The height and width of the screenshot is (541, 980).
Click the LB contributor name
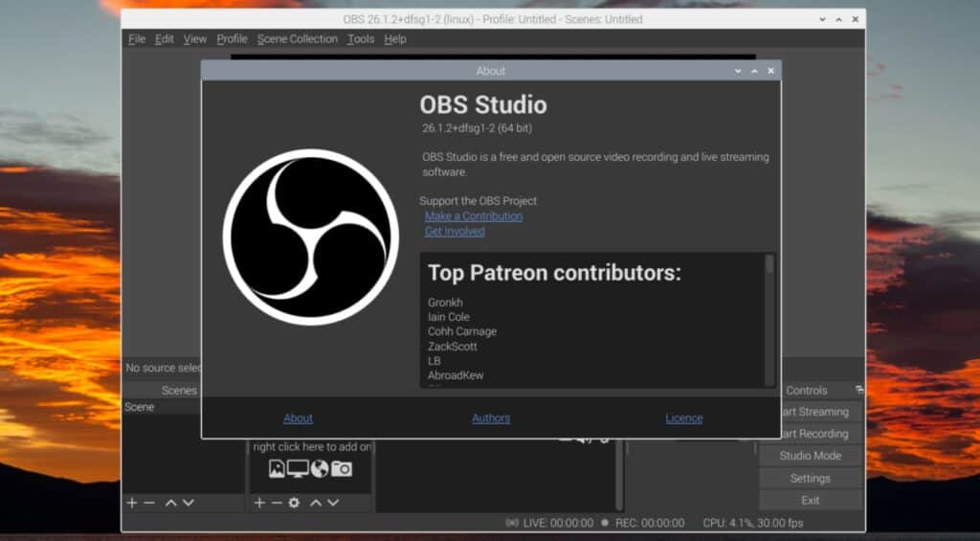[x=434, y=361]
